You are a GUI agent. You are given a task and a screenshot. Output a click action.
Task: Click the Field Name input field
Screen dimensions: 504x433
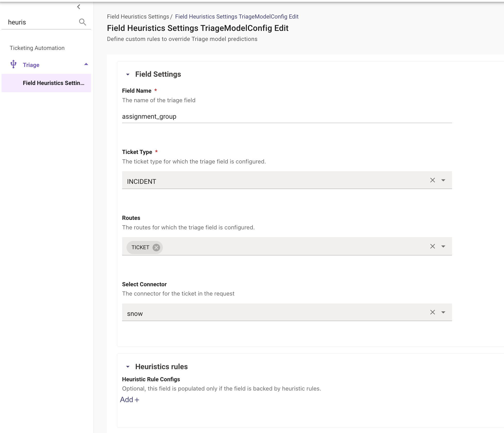tap(287, 117)
